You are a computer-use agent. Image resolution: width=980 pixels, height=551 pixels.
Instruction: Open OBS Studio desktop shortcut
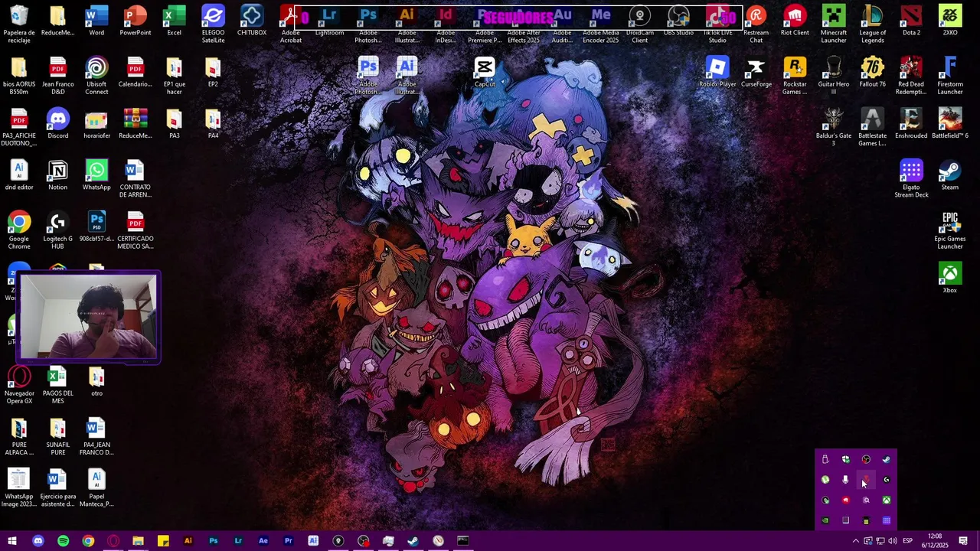coord(678,21)
